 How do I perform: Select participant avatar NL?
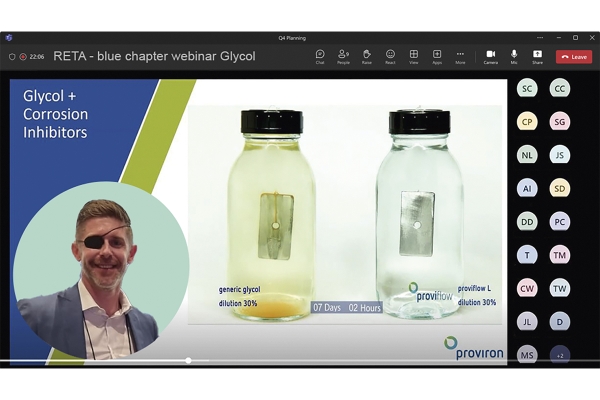[527, 155]
